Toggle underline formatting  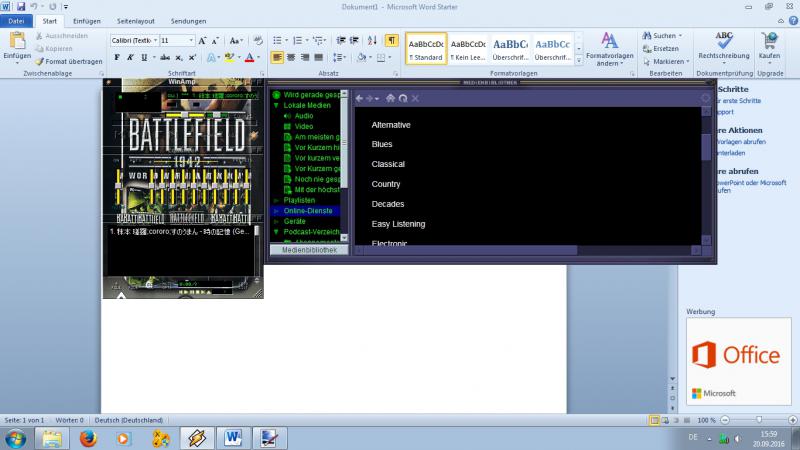(144, 58)
